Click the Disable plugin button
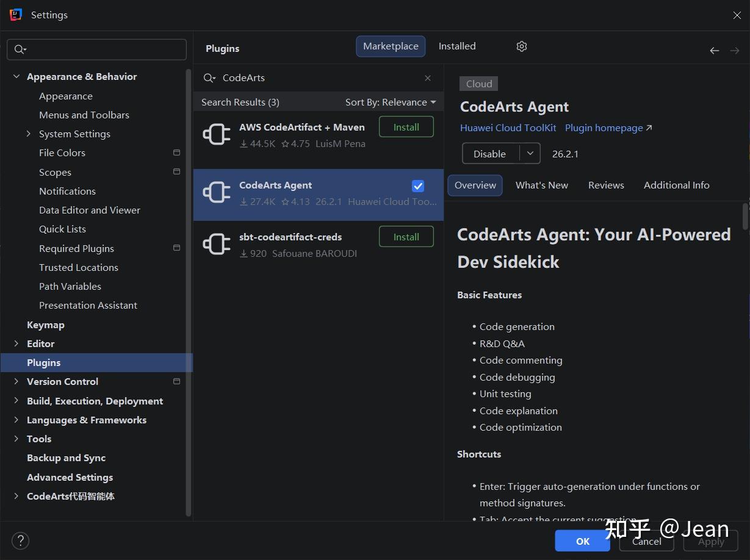Screen dimensions: 750x560 [490, 154]
